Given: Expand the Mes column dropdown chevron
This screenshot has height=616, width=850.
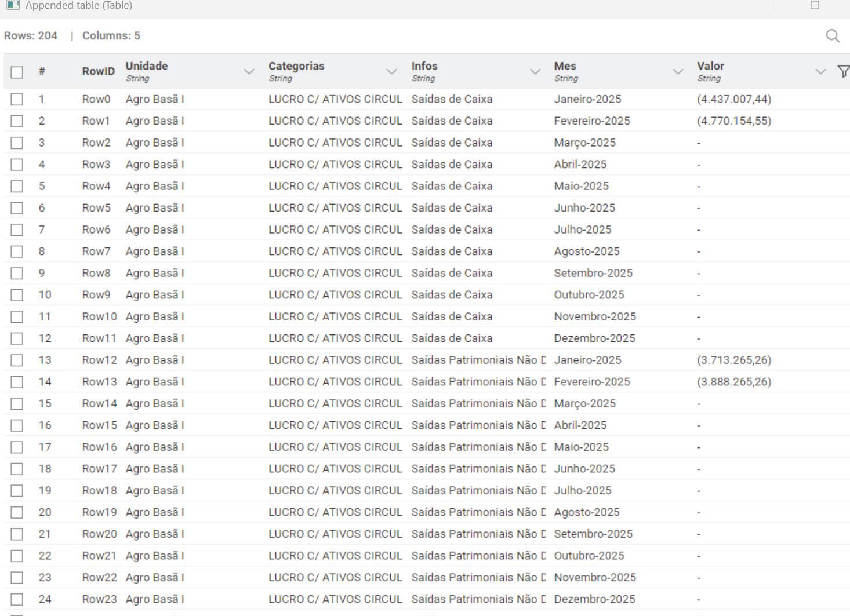Looking at the screenshot, I should (x=677, y=72).
